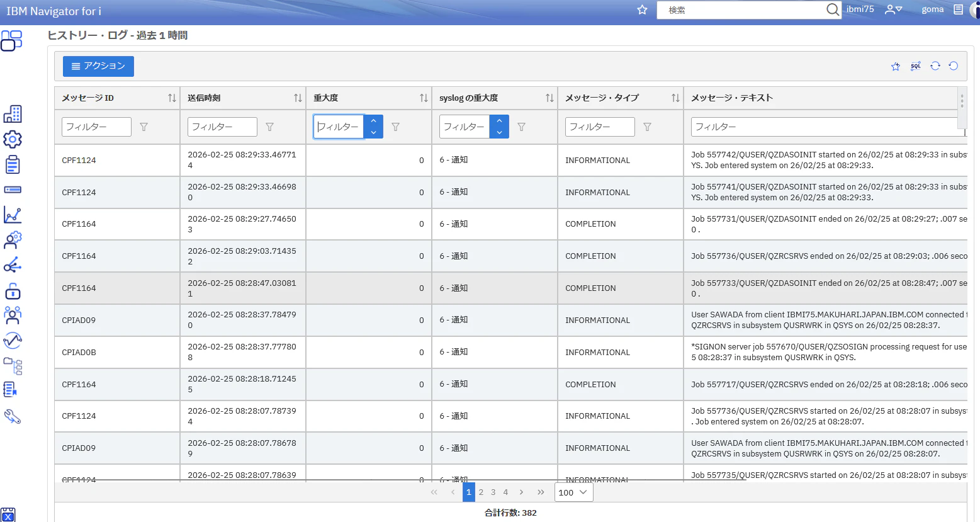
Task: Open the user settings gear icon
Action: [13, 240]
